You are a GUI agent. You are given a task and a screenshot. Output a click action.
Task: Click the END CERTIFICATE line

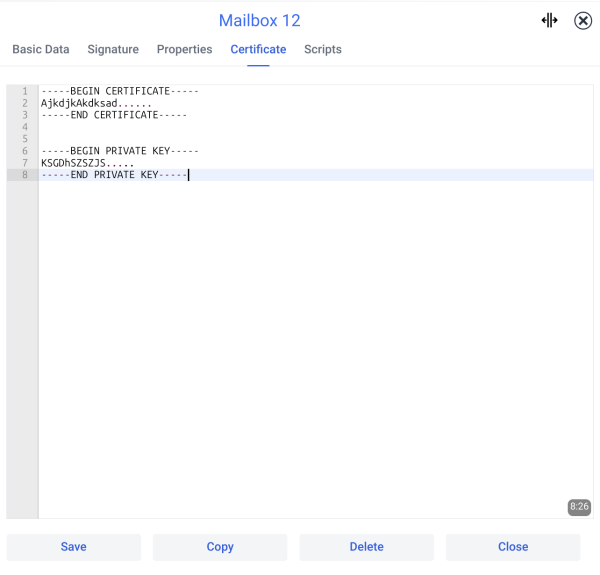(114, 115)
